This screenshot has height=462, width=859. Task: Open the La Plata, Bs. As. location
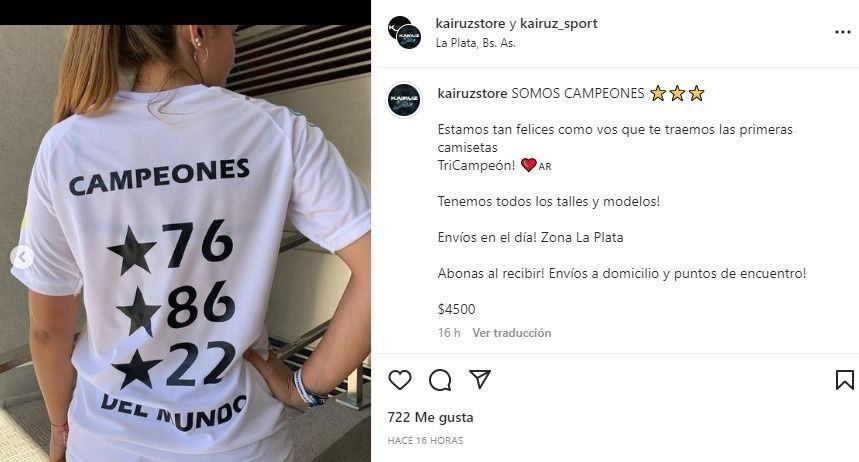(476, 43)
